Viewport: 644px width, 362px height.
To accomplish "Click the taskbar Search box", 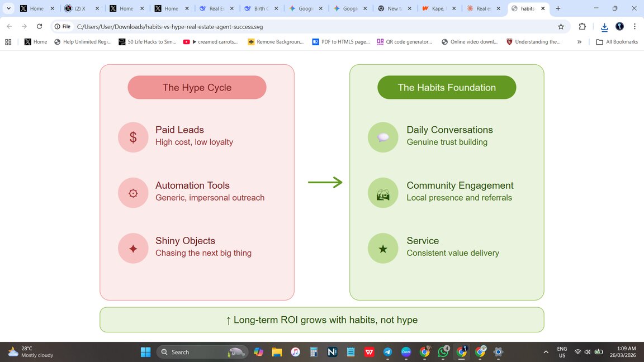I will click(x=202, y=352).
